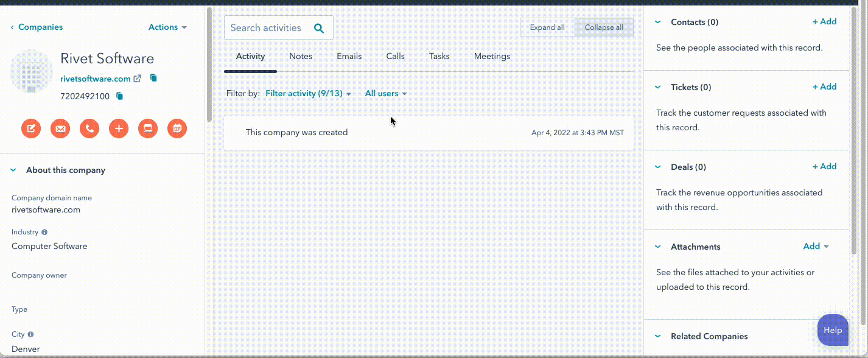
Task: Open the Filter activity (9/13) dropdown
Action: [308, 94]
